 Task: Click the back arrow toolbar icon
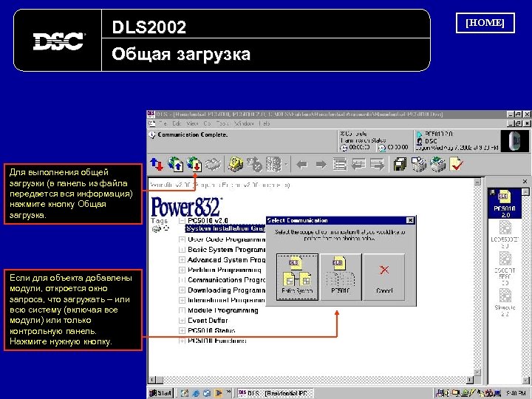(x=302, y=165)
